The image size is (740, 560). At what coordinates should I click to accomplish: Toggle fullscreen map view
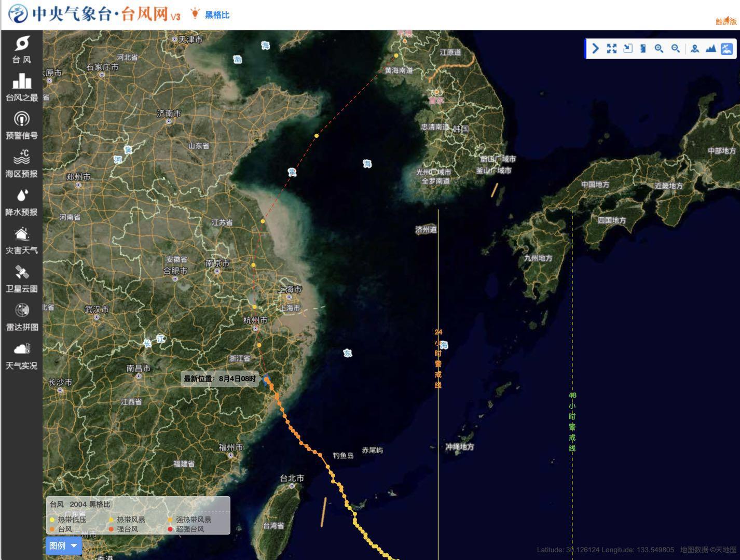click(612, 49)
